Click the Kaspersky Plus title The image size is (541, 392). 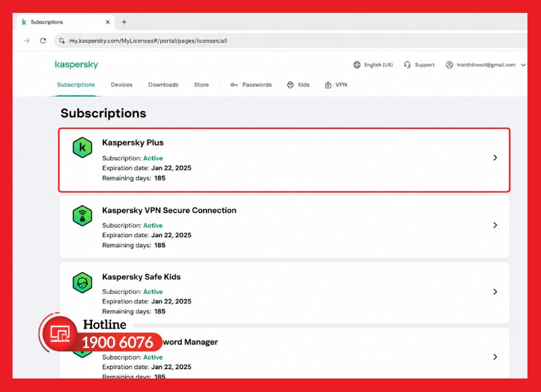point(133,143)
